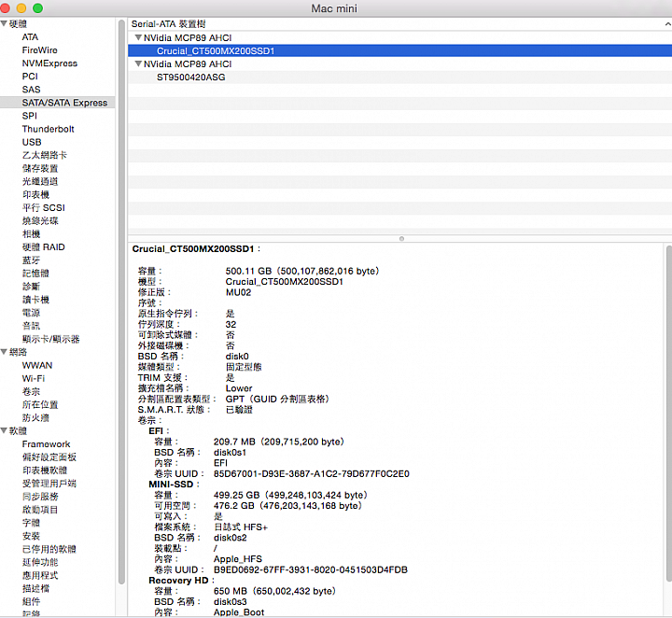Select 讀卡機 card reader entry
This screenshot has width=672, height=618.
coord(35,300)
